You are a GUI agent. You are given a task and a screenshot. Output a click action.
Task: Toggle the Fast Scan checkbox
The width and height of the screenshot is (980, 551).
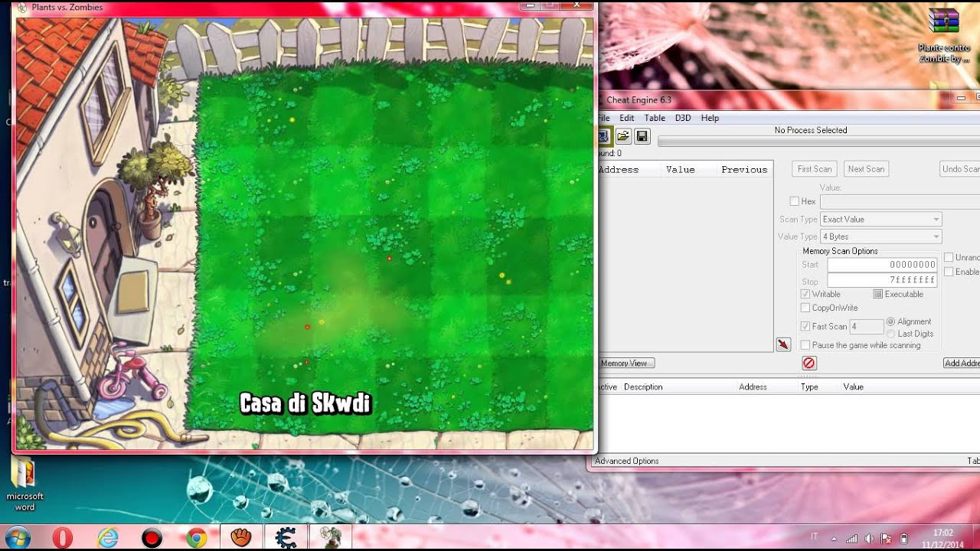(805, 326)
